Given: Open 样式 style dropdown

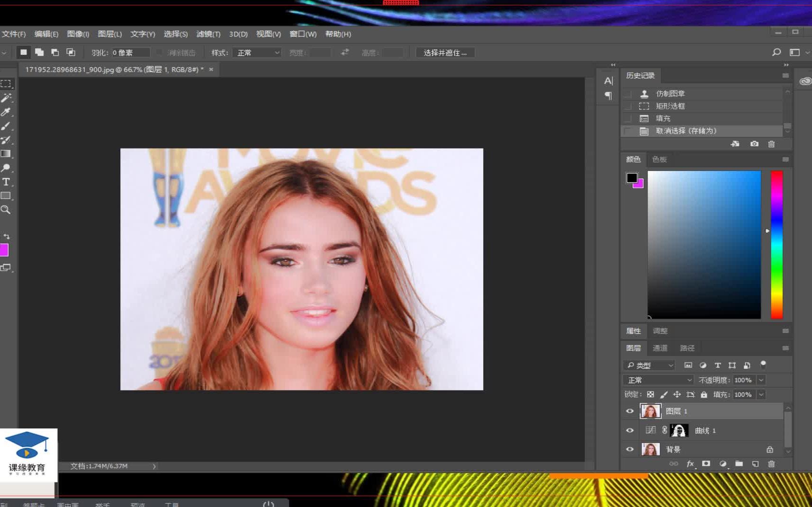Looking at the screenshot, I should pyautogui.click(x=257, y=53).
